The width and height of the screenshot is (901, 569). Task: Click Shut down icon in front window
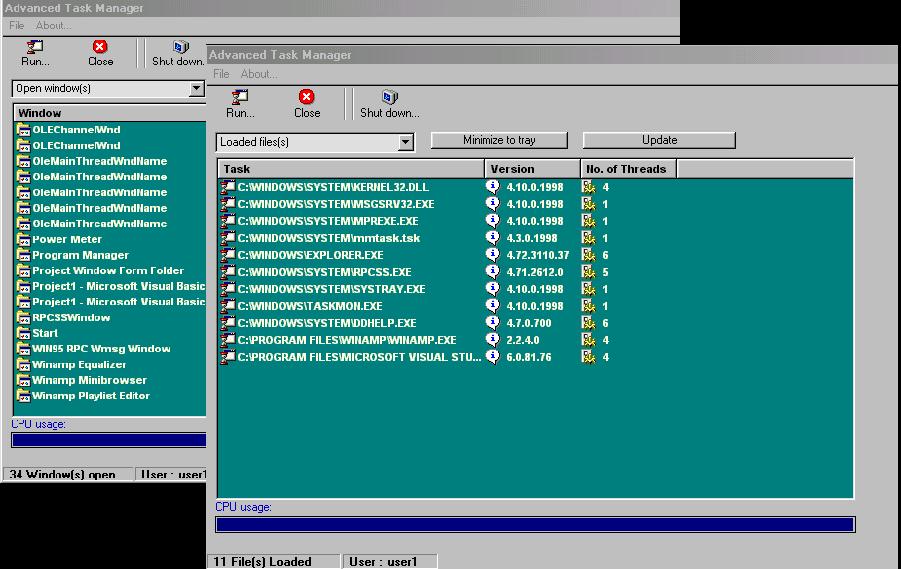click(390, 97)
